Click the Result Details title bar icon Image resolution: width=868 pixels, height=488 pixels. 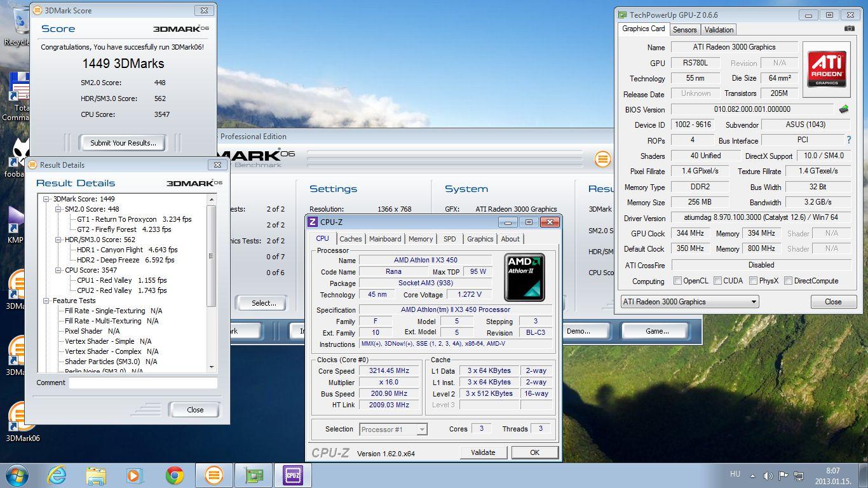[32, 165]
